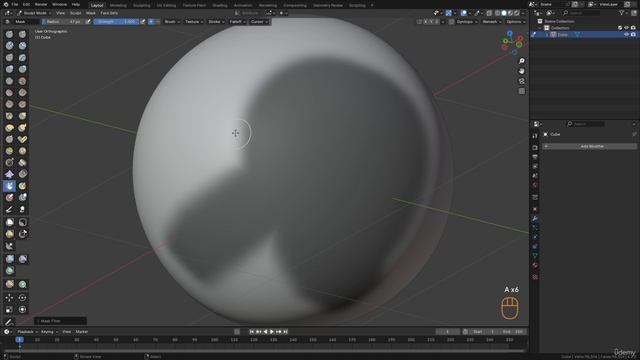Click frame 1 marker on timeline
This screenshot has width=640, height=360.
click(x=19, y=340)
